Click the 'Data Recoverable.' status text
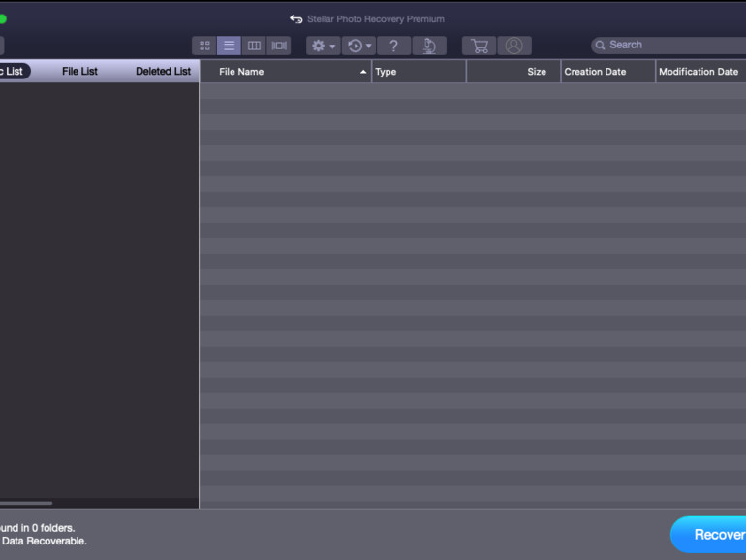Screen dimensions: 746x560 [45, 541]
